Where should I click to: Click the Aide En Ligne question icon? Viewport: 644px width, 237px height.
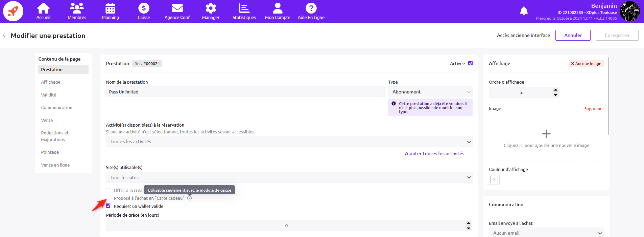(x=311, y=8)
